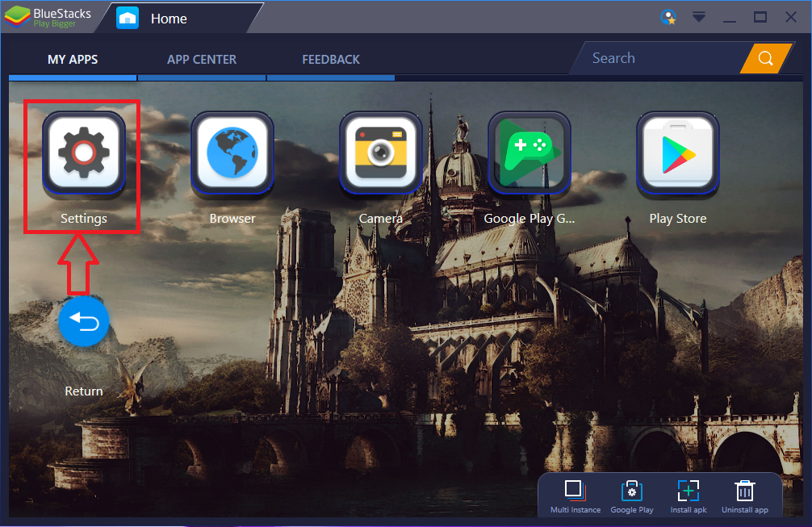Launch the Browser app
Image resolution: width=812 pixels, height=527 pixels.
pos(232,153)
